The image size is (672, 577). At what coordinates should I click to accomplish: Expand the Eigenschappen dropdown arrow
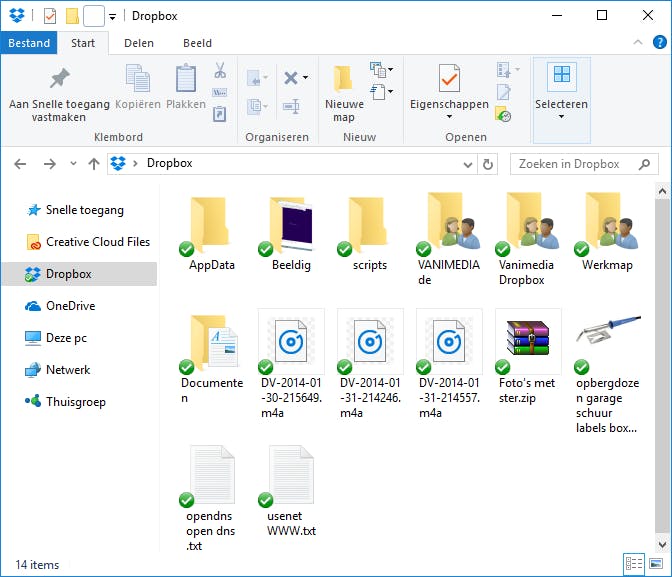point(449,116)
